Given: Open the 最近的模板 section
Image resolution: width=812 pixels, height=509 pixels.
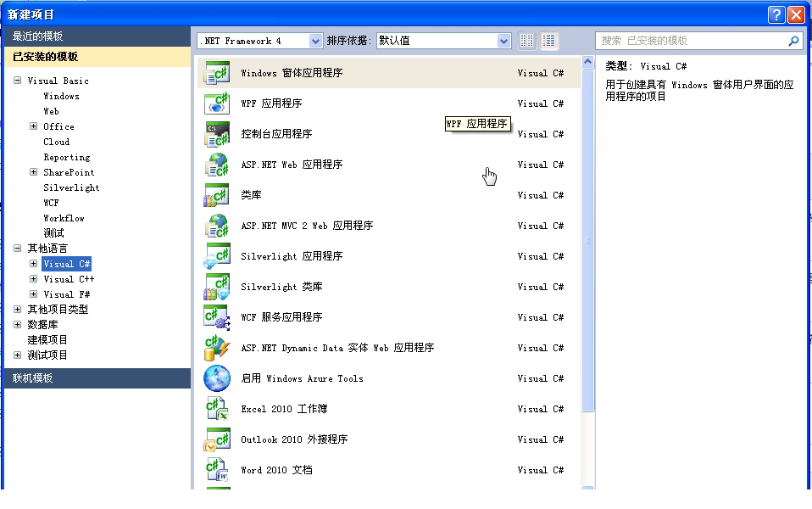Looking at the screenshot, I should coord(97,36).
